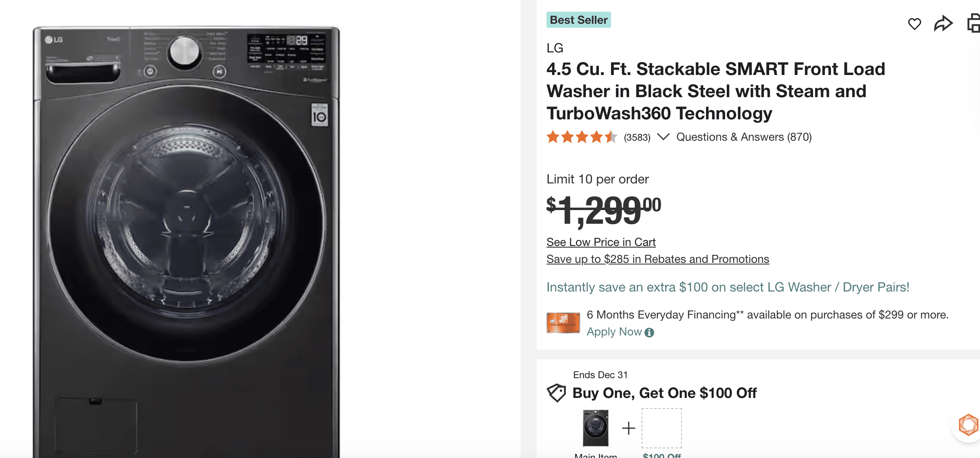Screen dimensions: 980x458
Task: Click the Best Seller badge
Action: 578,20
